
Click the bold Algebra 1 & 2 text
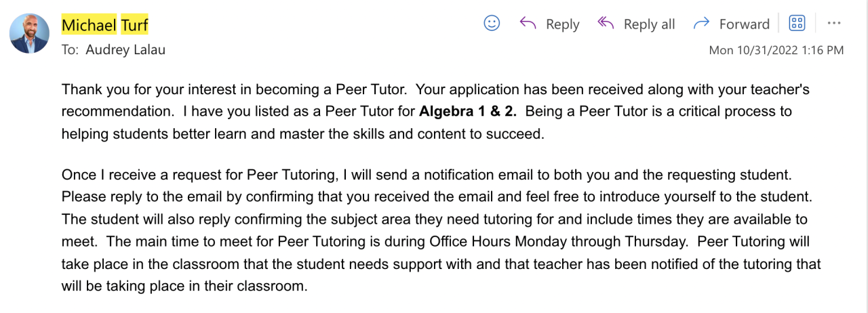pyautogui.click(x=467, y=111)
